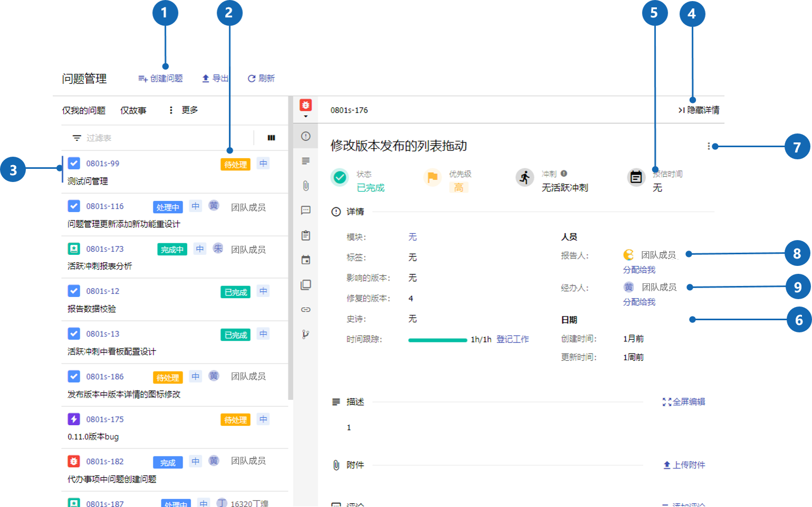The width and height of the screenshot is (812, 507).
Task: Toggle the 仅我的问题 quick filter
Action: point(84,110)
